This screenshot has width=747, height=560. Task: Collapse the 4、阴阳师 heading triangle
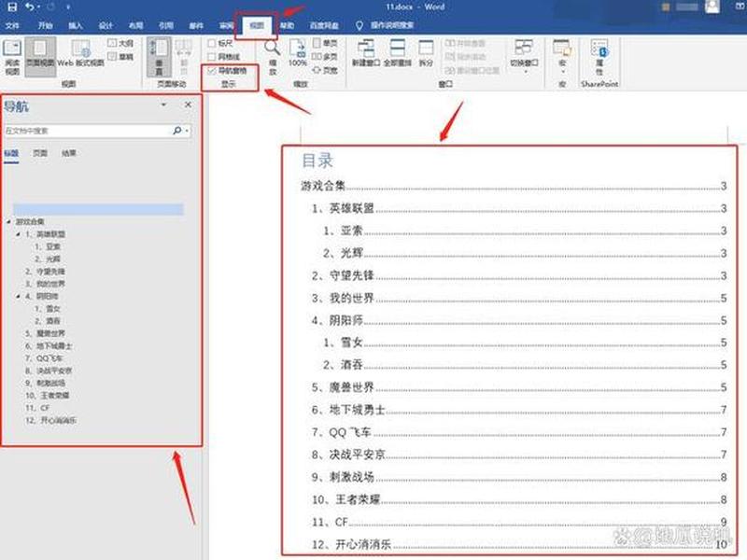(18, 296)
